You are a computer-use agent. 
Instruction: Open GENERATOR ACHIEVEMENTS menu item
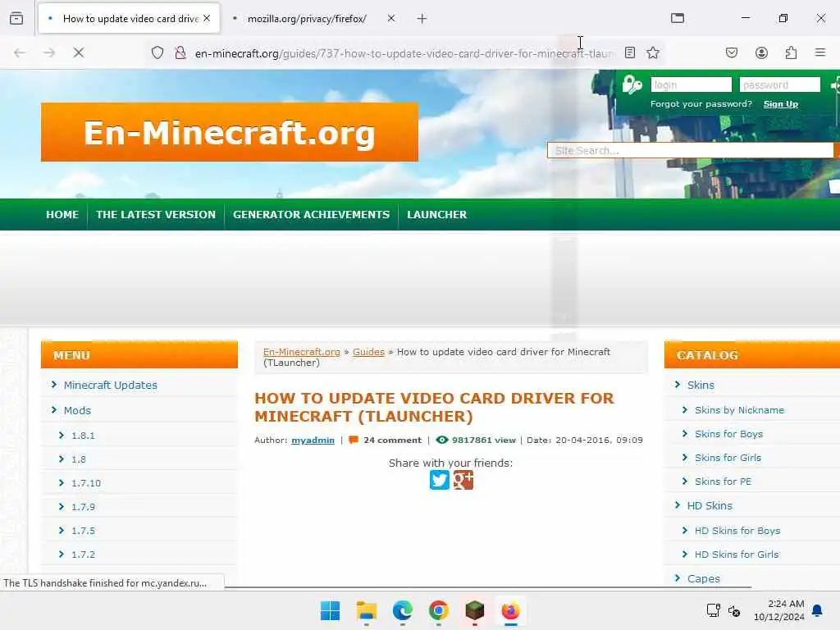coord(311,214)
